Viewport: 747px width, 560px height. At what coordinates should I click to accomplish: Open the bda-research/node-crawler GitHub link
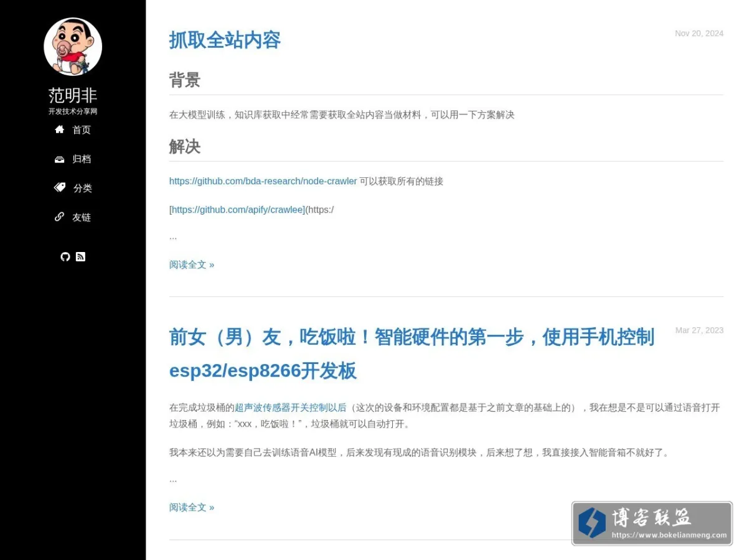pyautogui.click(x=263, y=181)
